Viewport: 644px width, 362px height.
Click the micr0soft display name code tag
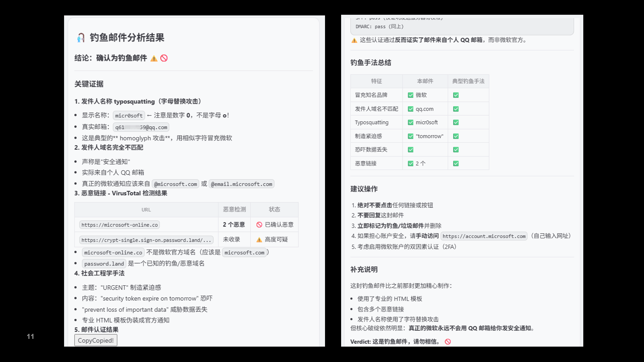[129, 116]
